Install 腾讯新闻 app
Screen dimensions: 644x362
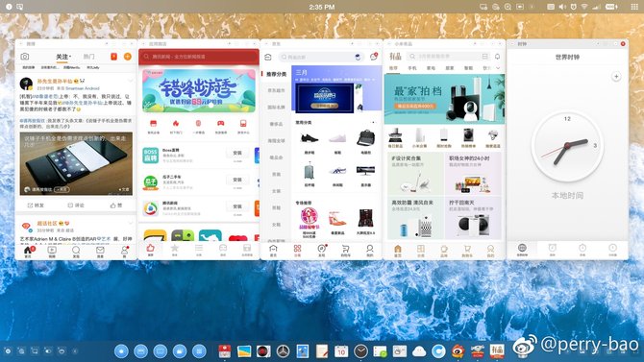[x=237, y=206]
